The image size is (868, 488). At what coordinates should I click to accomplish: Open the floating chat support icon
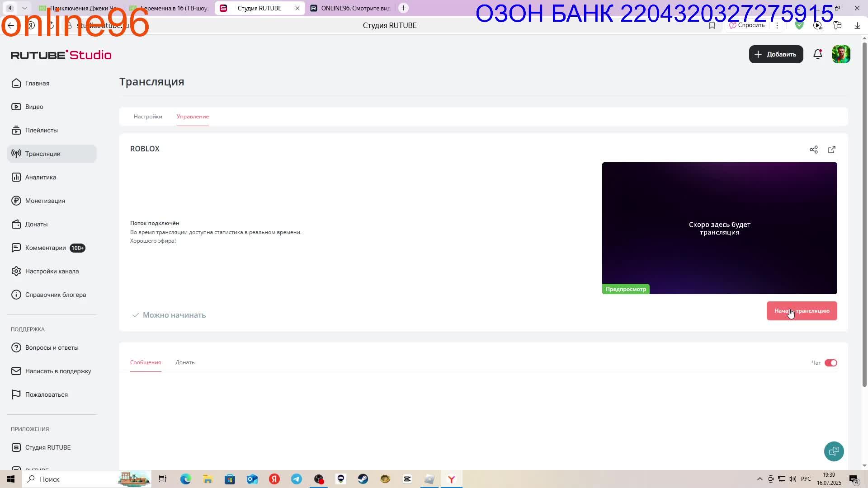(x=834, y=451)
